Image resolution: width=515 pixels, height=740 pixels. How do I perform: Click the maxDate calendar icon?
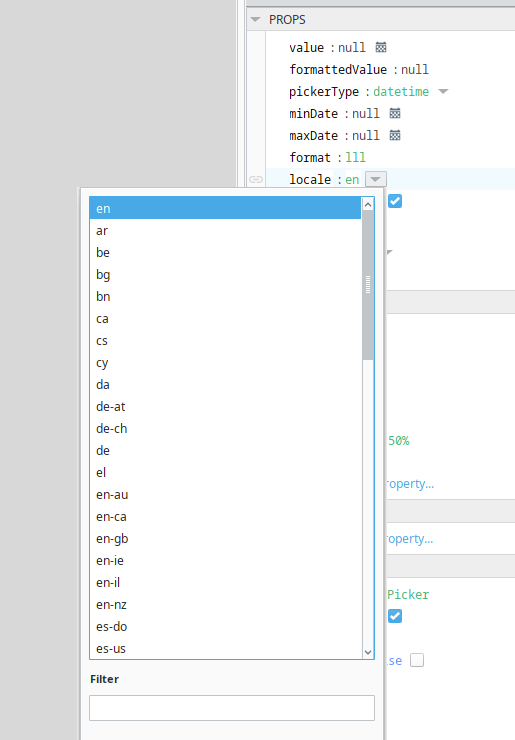pos(395,135)
